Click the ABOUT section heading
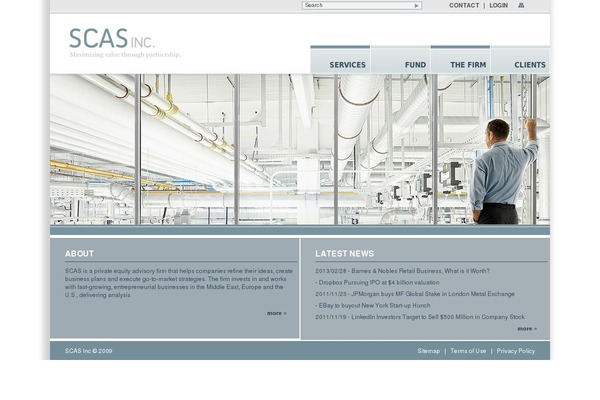Screen dimensions: 600x400 (x=79, y=253)
